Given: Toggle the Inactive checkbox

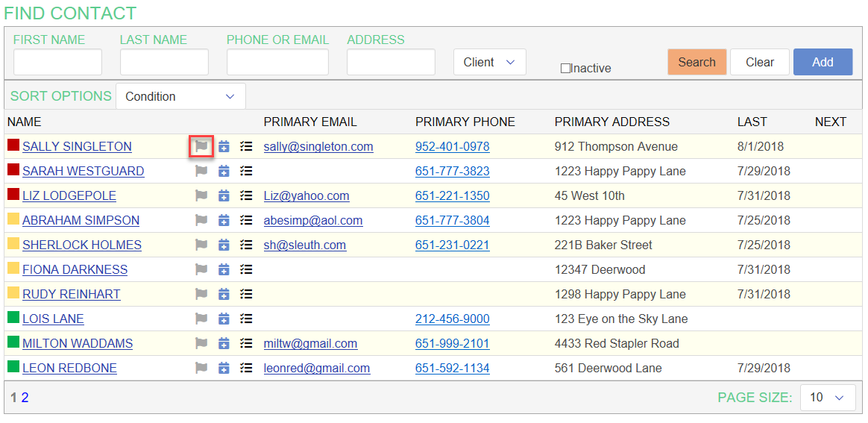Looking at the screenshot, I should [x=565, y=69].
